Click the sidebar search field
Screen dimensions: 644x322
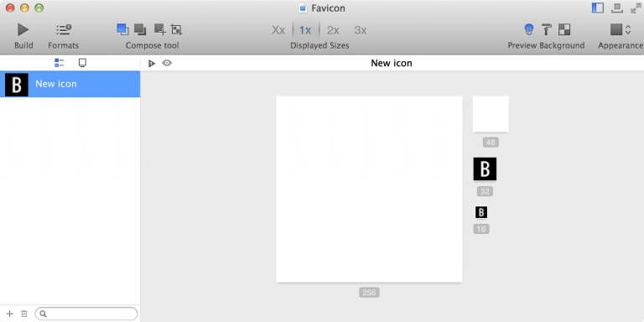[x=86, y=314]
